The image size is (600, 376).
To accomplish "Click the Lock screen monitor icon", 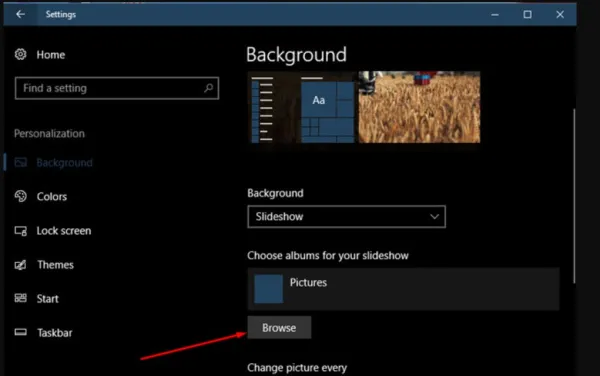I will 21,231.
